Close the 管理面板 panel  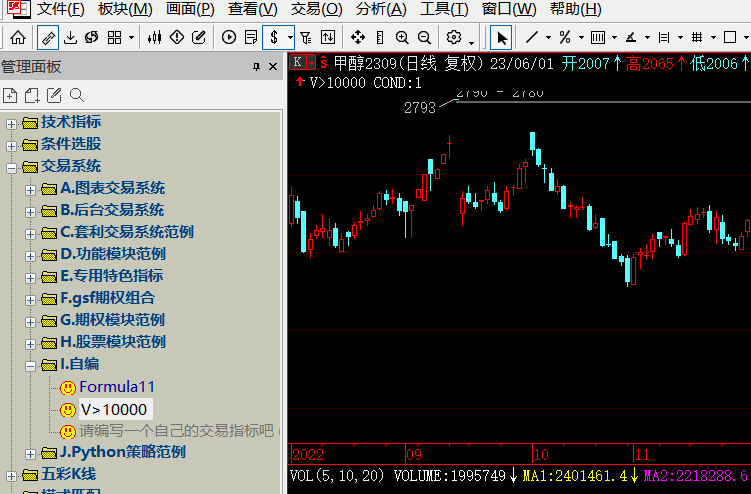(x=273, y=67)
